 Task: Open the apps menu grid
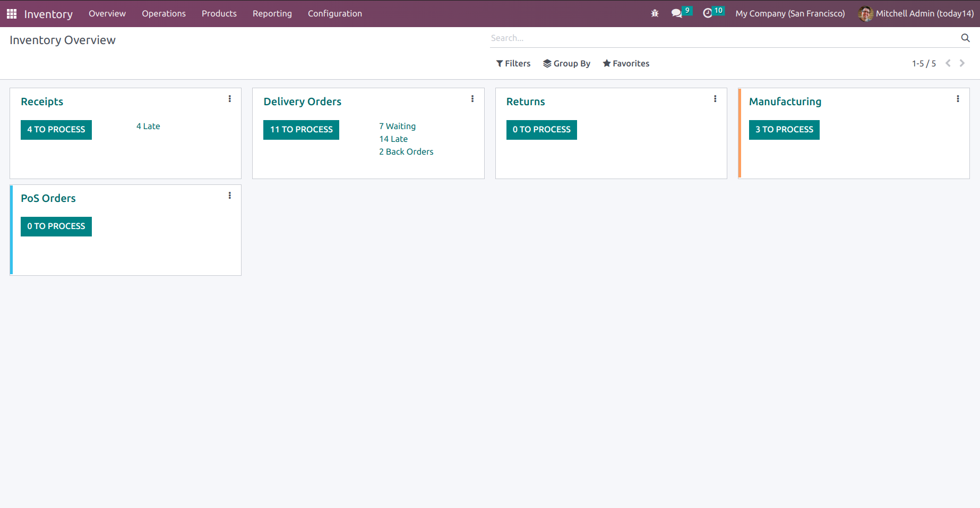(x=11, y=13)
